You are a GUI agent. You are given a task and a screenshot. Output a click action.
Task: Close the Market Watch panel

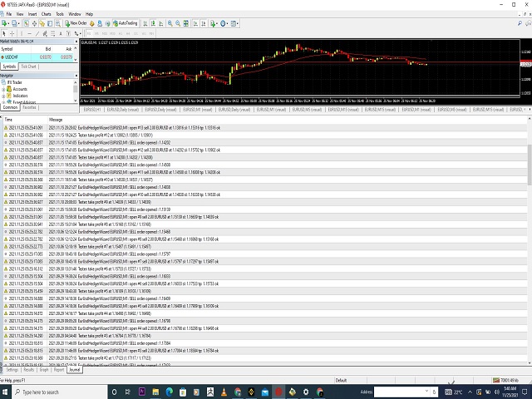[76, 42]
